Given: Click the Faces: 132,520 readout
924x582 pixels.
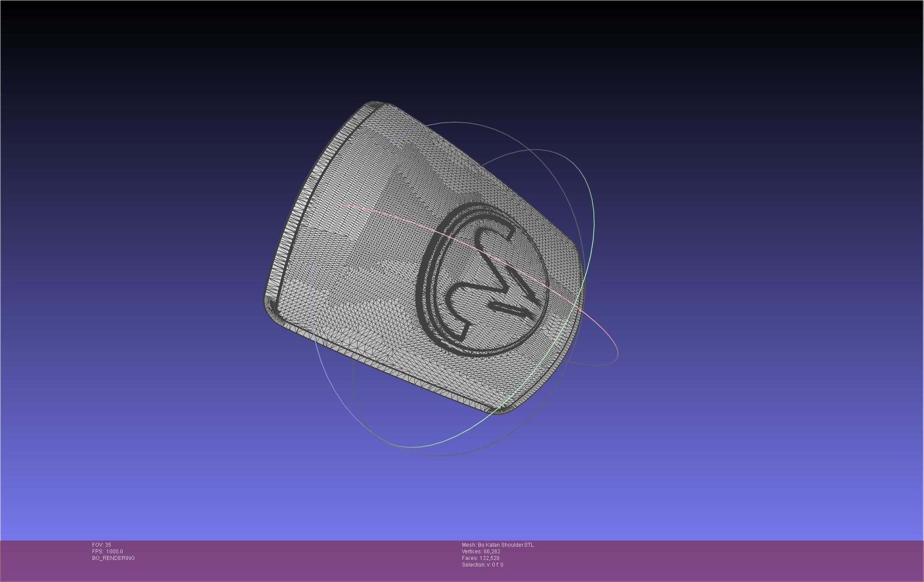Looking at the screenshot, I should click(481, 558).
